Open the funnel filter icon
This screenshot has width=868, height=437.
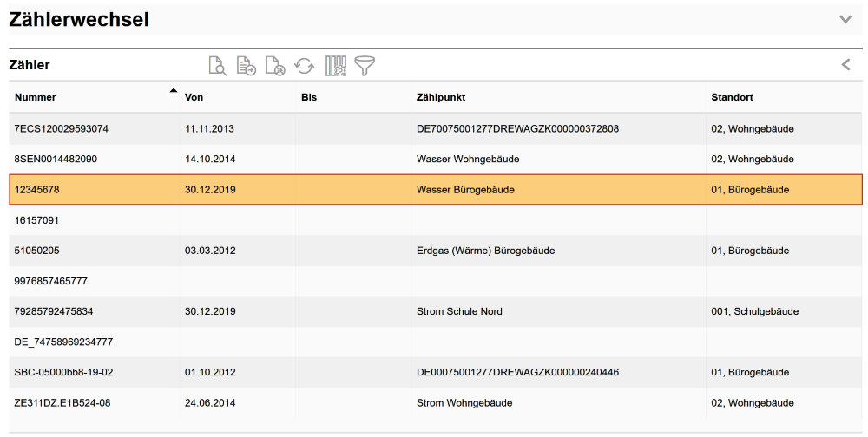365,65
